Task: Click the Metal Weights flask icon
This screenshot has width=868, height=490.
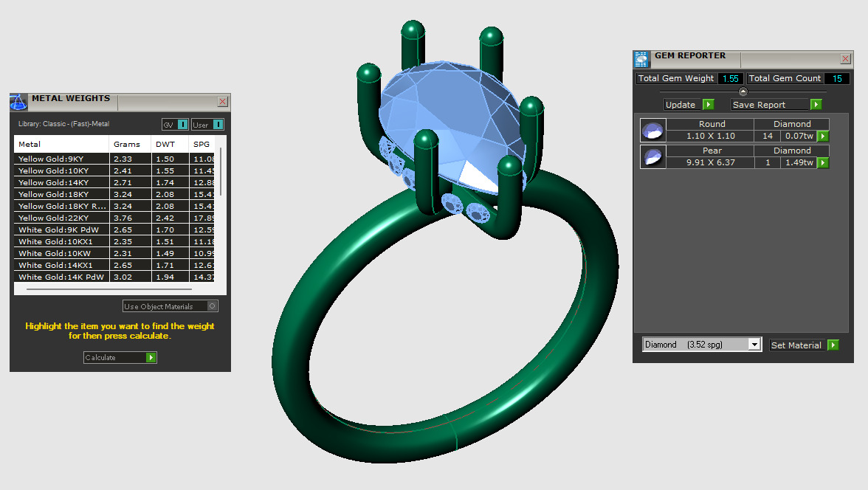Action: pyautogui.click(x=18, y=102)
